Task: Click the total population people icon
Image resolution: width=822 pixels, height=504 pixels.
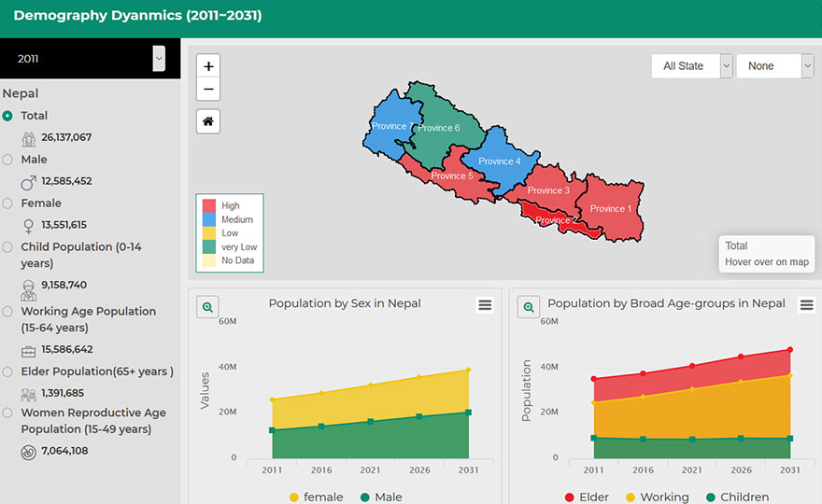Action: pyautogui.click(x=28, y=139)
